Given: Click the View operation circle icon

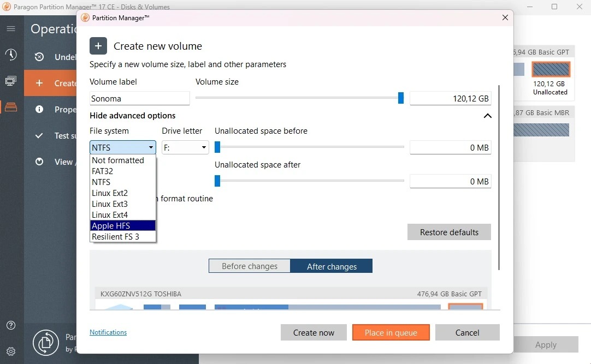Looking at the screenshot, I should pos(39,162).
